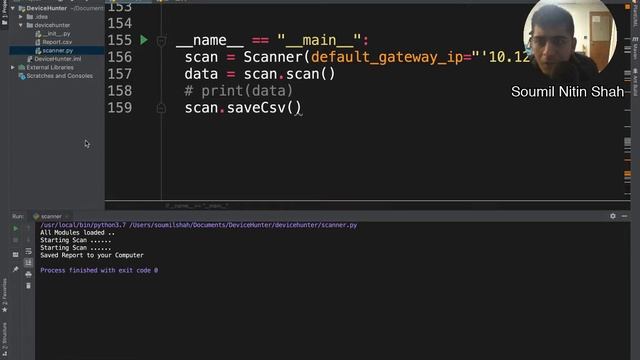The image size is (640, 360).
Task: Select DeviceHunter.iml in project tree
Action: [58, 59]
